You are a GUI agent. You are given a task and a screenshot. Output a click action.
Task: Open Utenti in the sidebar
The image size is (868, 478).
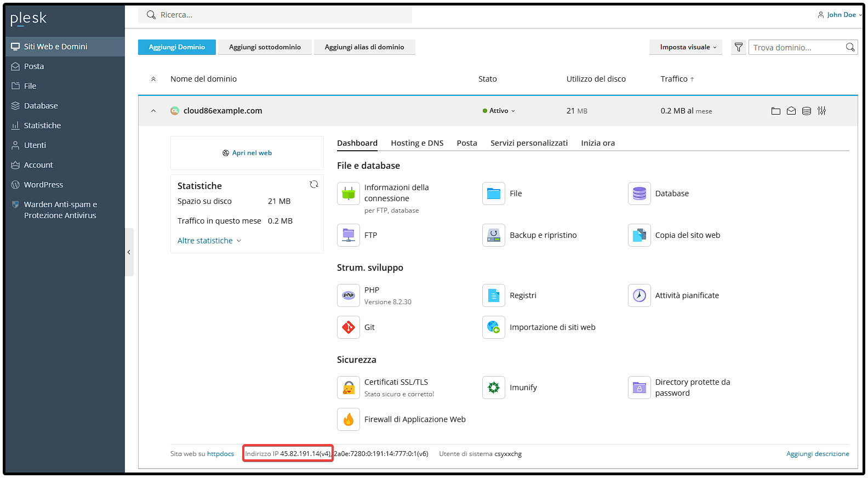tap(65, 145)
